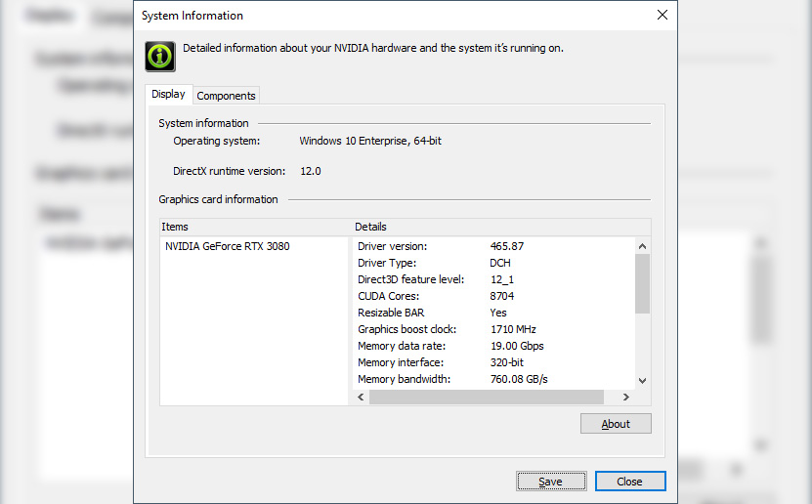Save the system information report
This screenshot has height=504, width=812.
tap(551, 482)
